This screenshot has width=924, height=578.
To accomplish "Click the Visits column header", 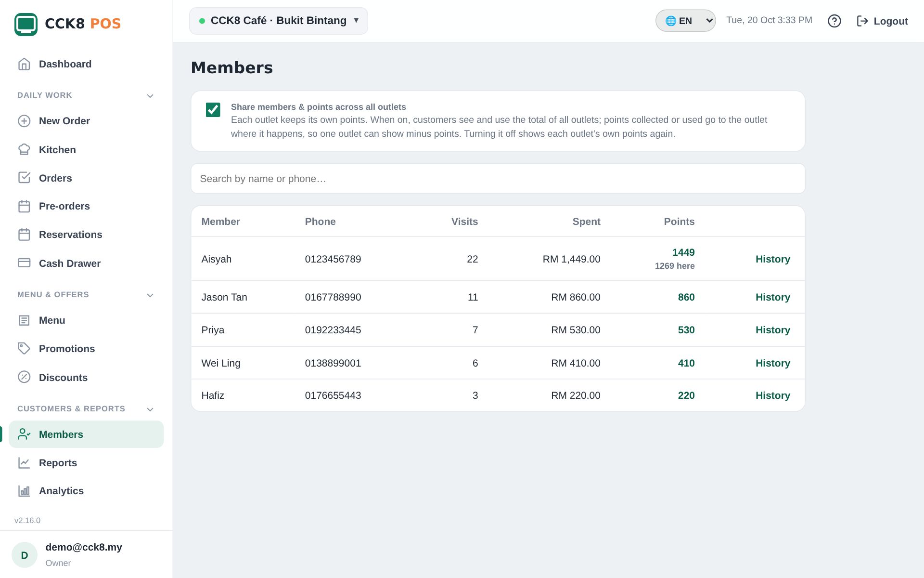I will (464, 222).
